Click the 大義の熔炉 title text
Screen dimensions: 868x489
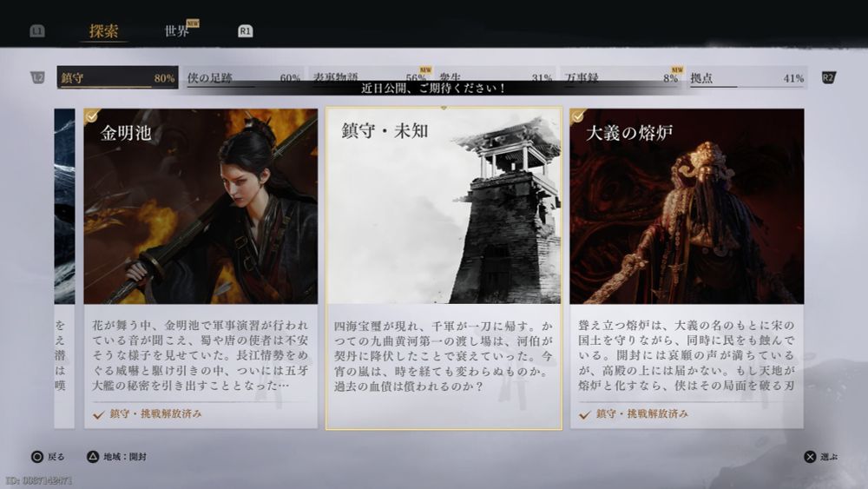pos(629,133)
